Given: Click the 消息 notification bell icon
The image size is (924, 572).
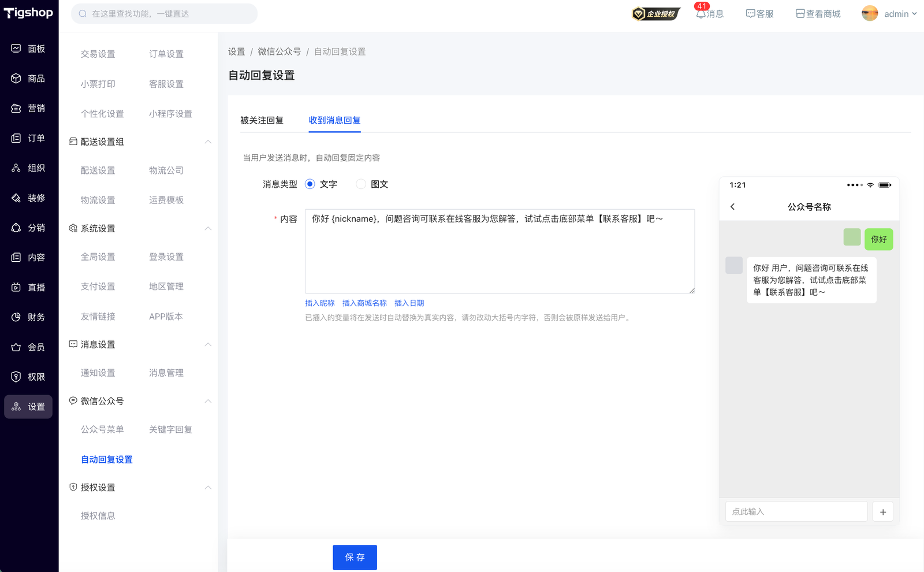Looking at the screenshot, I should [x=701, y=14].
